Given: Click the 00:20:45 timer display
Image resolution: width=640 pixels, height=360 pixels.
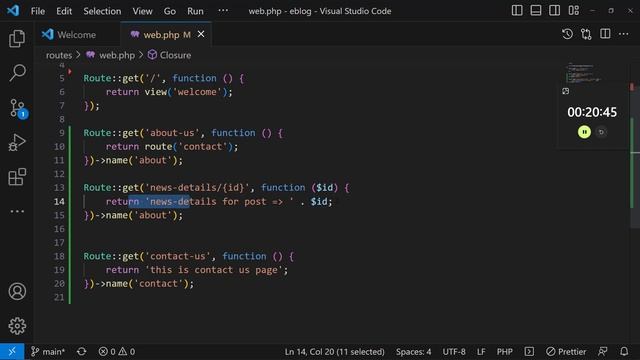Looking at the screenshot, I should click(592, 112).
